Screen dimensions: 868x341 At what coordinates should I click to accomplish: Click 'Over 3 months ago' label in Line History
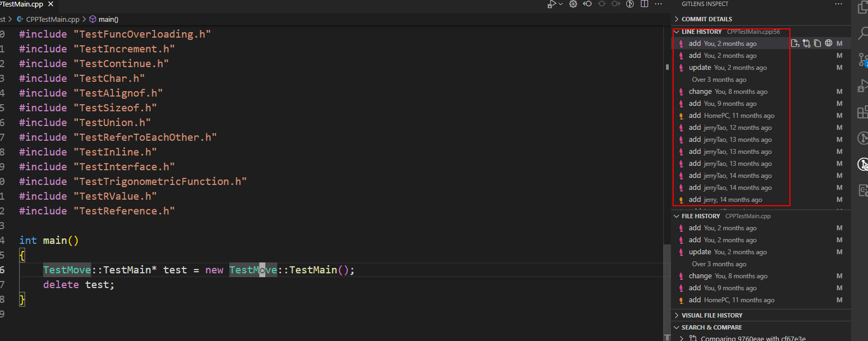[x=719, y=80]
